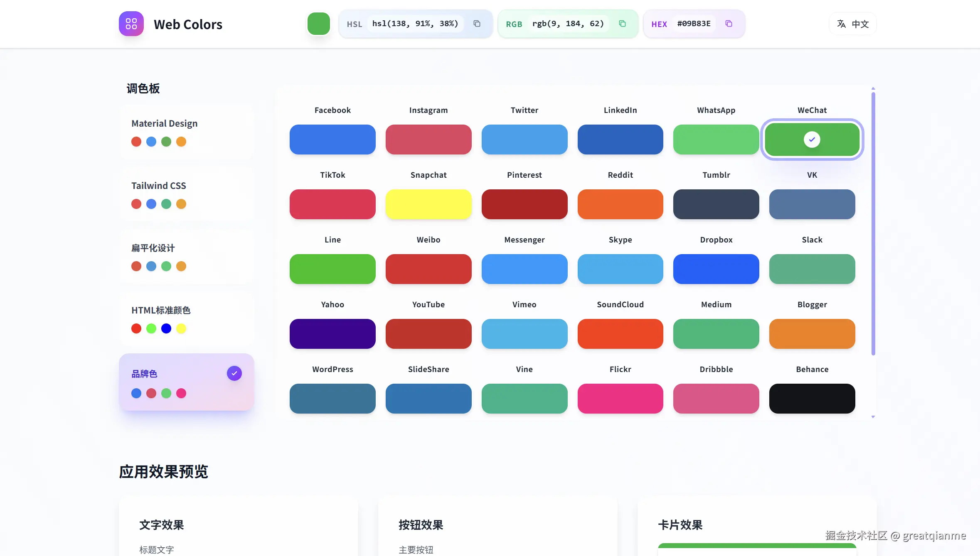The image size is (980, 556).
Task: Deselect the 品牌色 palette checkmark
Action: [x=234, y=373]
